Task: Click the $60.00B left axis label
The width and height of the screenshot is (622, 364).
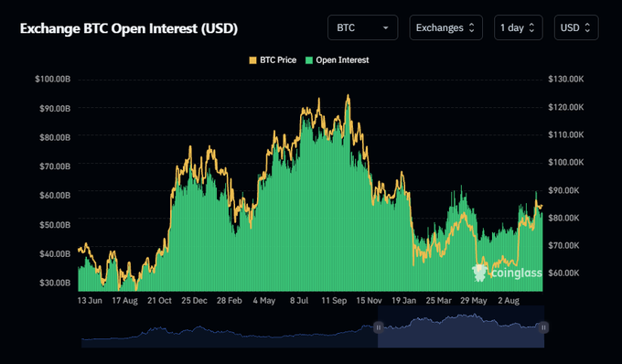Action: pyautogui.click(x=55, y=195)
